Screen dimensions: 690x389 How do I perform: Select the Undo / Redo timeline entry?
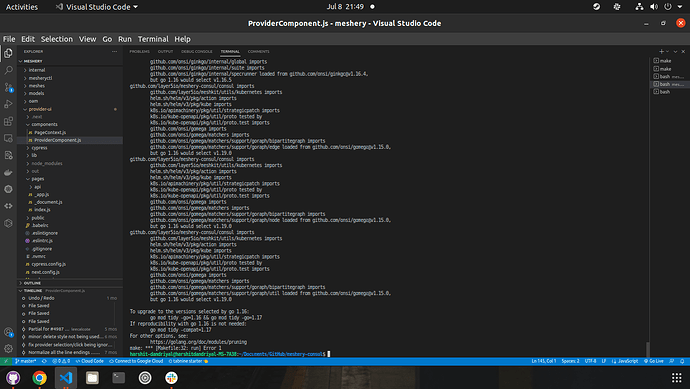tap(70, 298)
